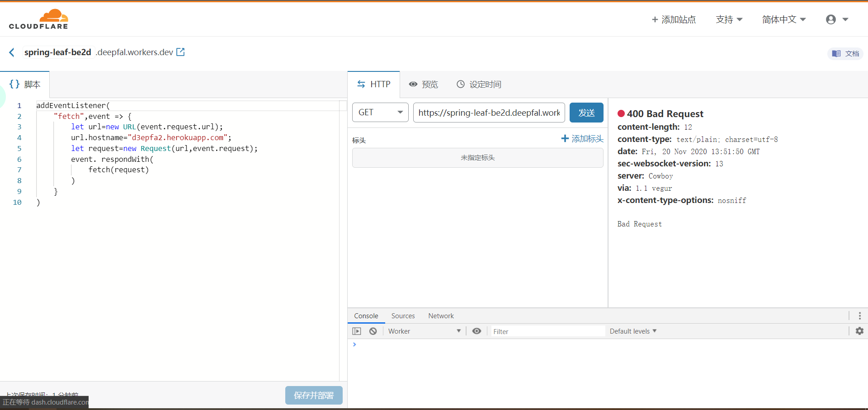The image size is (868, 410).
Task: Select the Network devtools tab
Action: [441, 316]
